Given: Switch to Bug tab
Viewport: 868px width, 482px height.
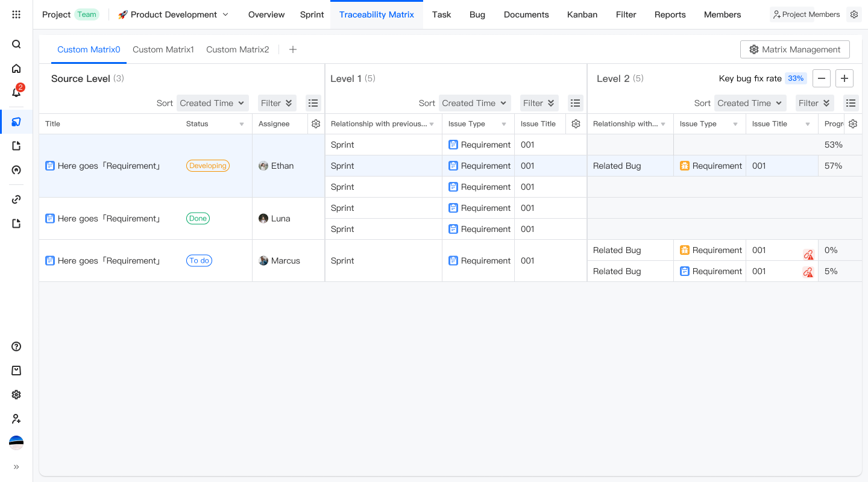Looking at the screenshot, I should tap(477, 14).
